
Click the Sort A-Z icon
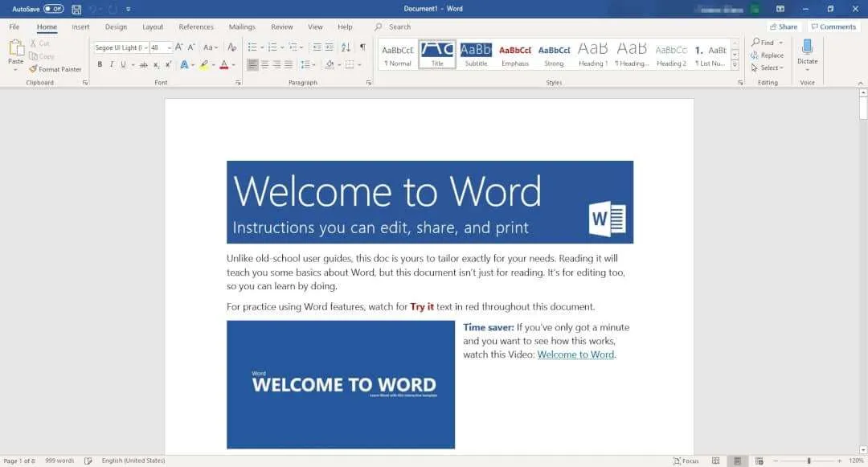click(346, 47)
